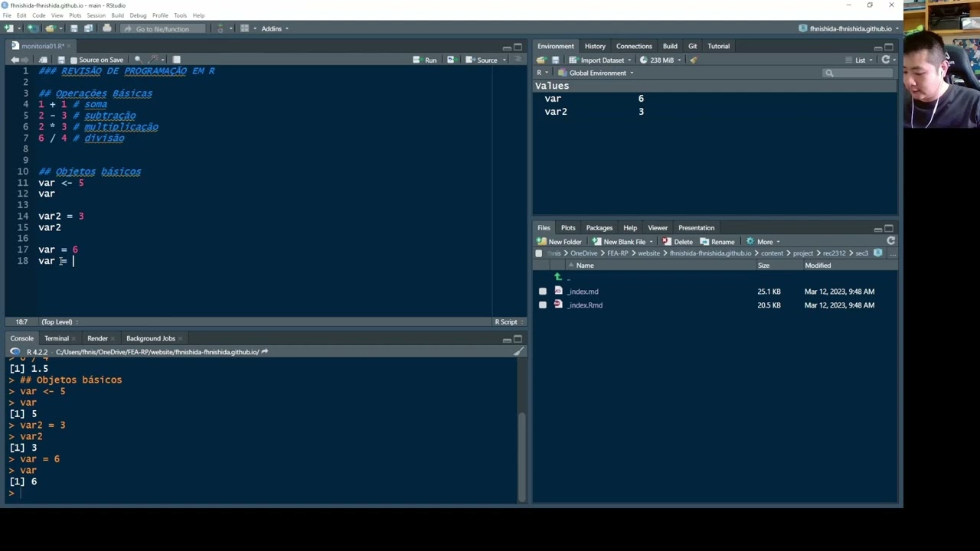980x551 pixels.
Task: Open the R language selector dropdown
Action: click(x=541, y=73)
